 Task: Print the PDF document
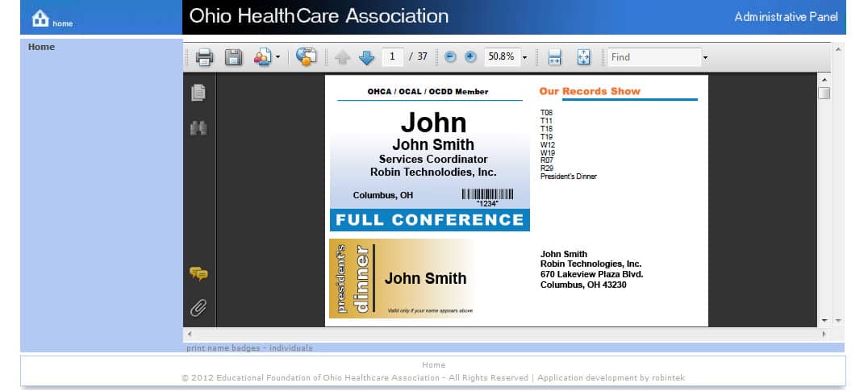(204, 57)
